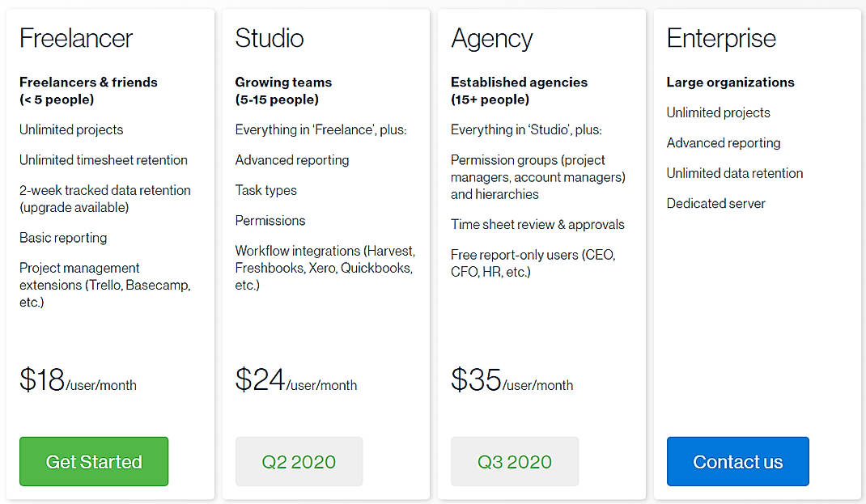Image resolution: width=866 pixels, height=504 pixels.
Task: Click the Task types item under Studio
Action: (266, 190)
